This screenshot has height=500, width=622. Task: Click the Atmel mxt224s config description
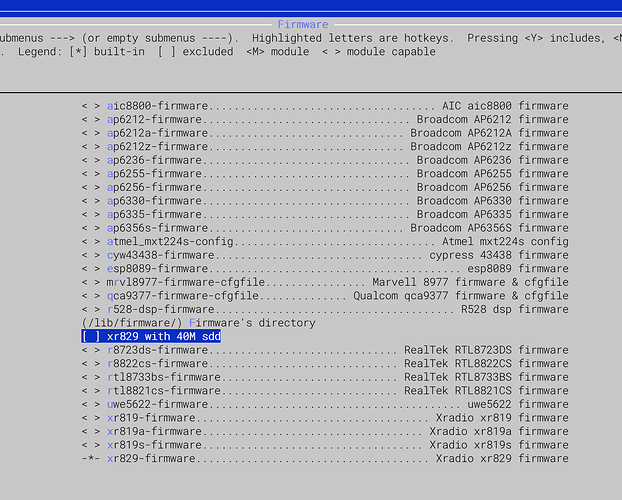[505, 241]
